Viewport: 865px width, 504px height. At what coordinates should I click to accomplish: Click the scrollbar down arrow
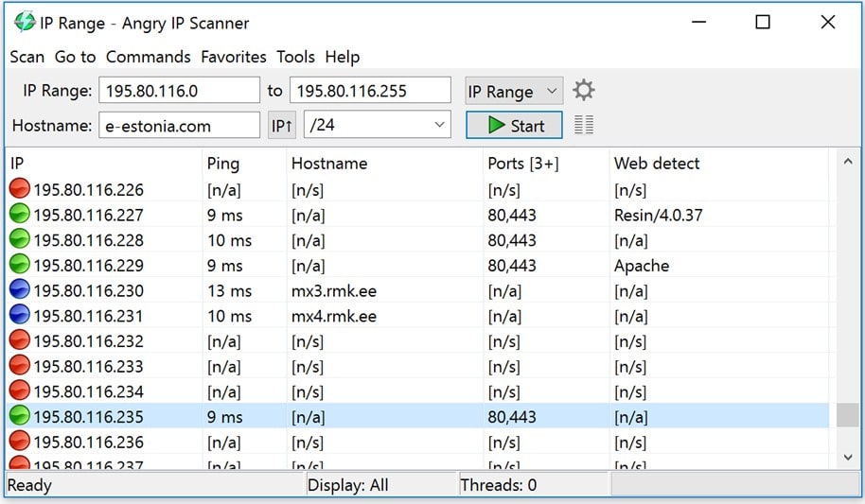point(847,457)
